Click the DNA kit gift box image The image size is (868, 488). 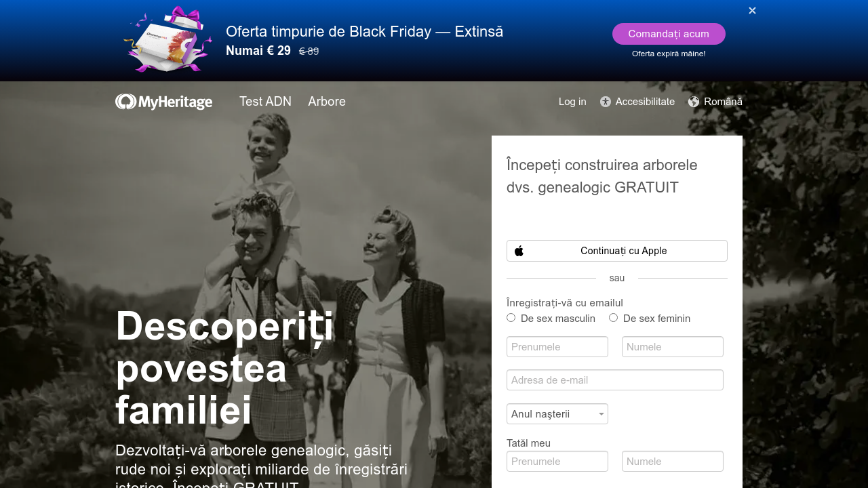pyautogui.click(x=168, y=39)
